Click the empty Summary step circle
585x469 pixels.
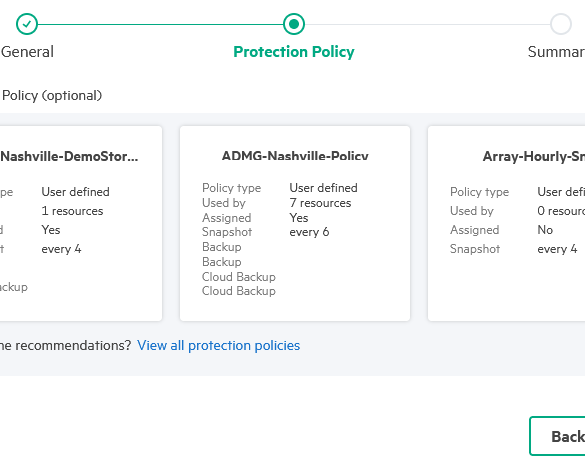point(561,24)
